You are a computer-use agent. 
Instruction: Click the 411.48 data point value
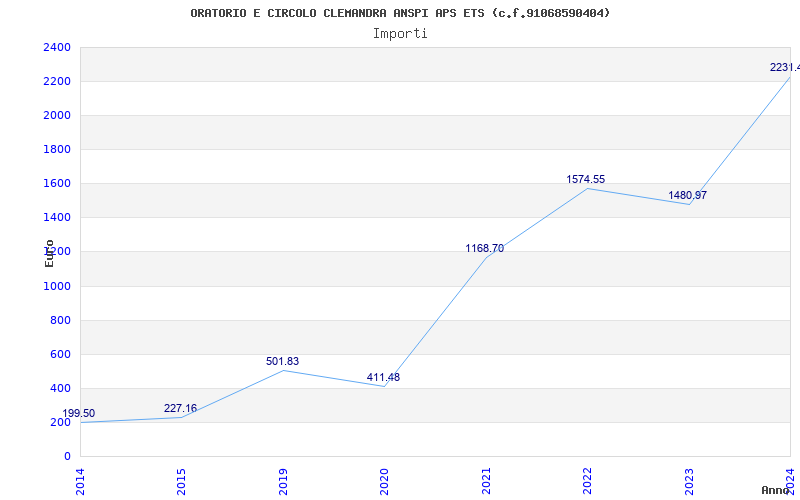(383, 378)
